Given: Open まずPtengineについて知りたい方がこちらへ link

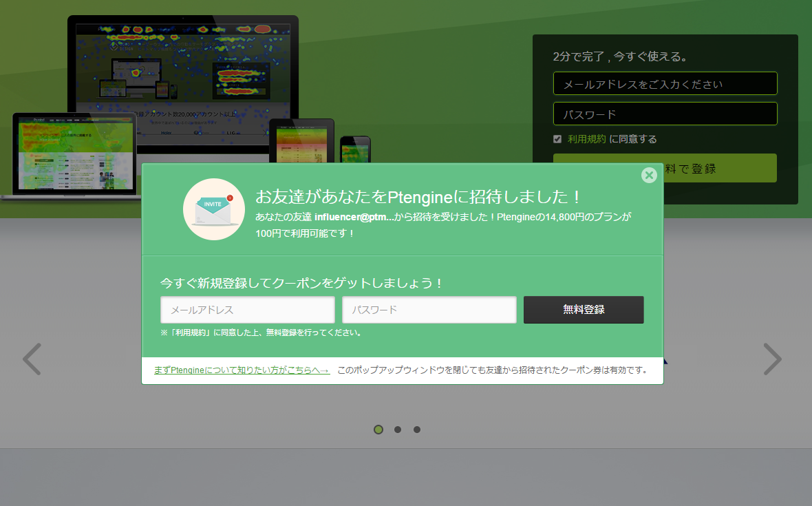Looking at the screenshot, I should tap(242, 370).
